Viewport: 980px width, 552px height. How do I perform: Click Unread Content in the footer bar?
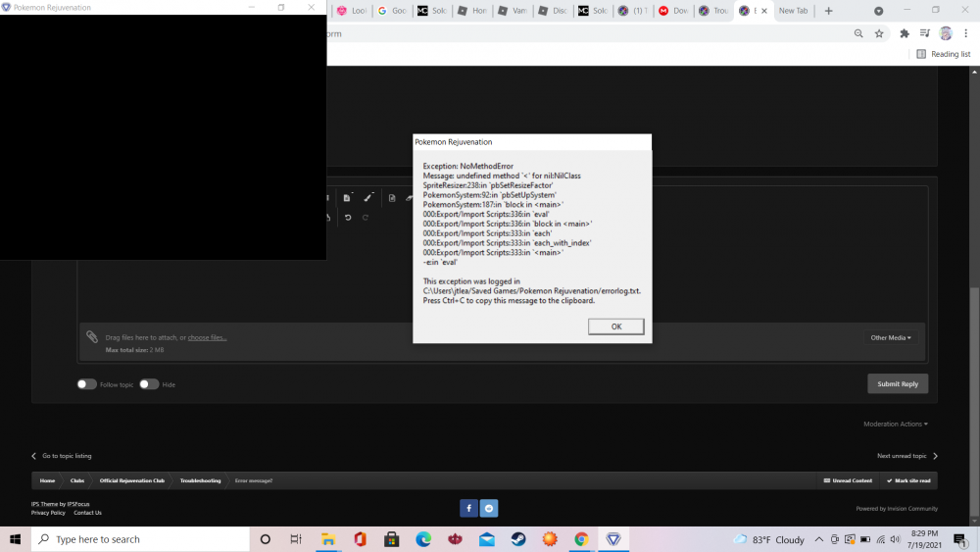tap(848, 480)
